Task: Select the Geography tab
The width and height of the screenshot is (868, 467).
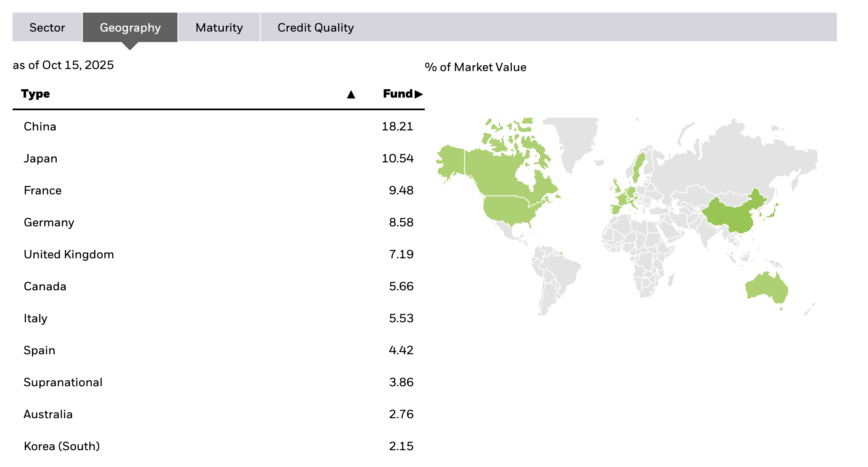Action: coord(130,27)
